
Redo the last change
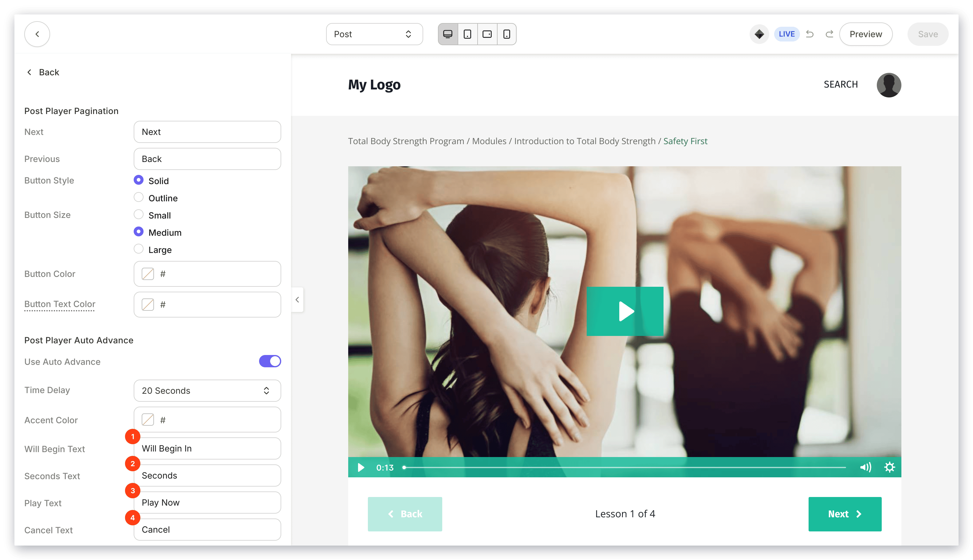[829, 34]
